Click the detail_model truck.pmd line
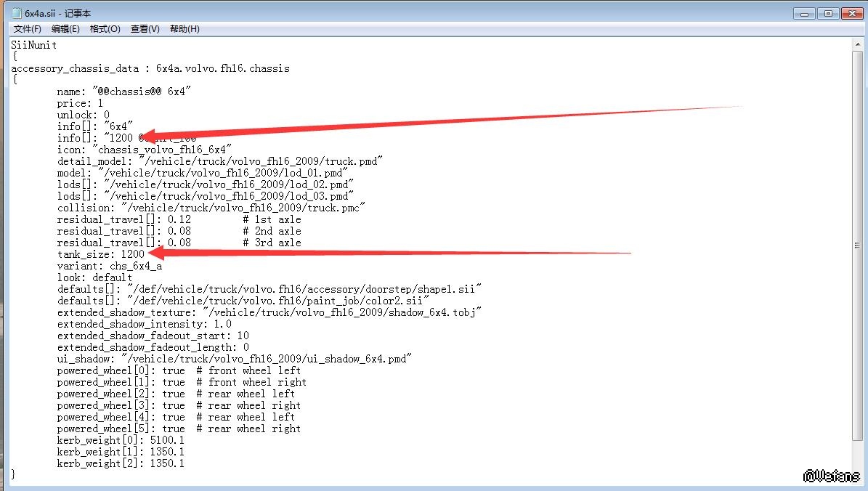The height and width of the screenshot is (491, 868). (x=220, y=161)
